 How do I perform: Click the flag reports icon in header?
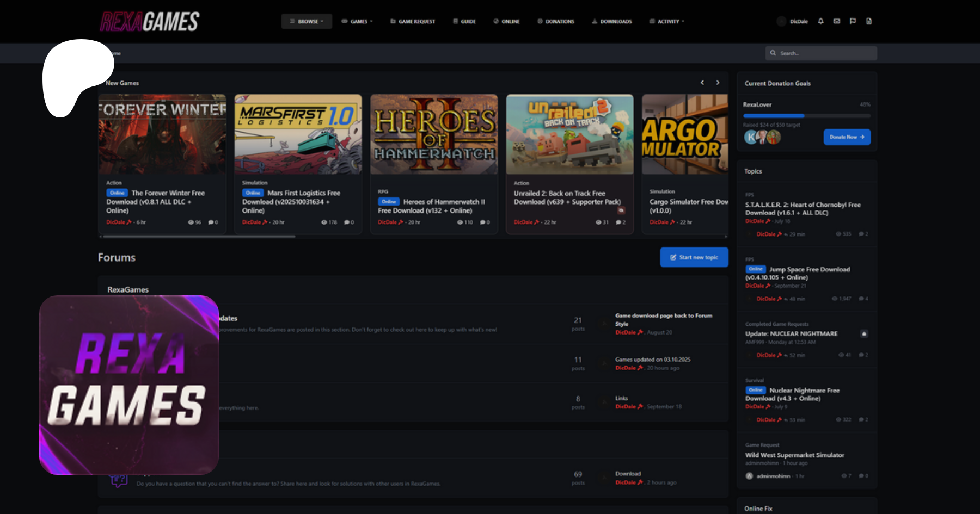(x=853, y=21)
